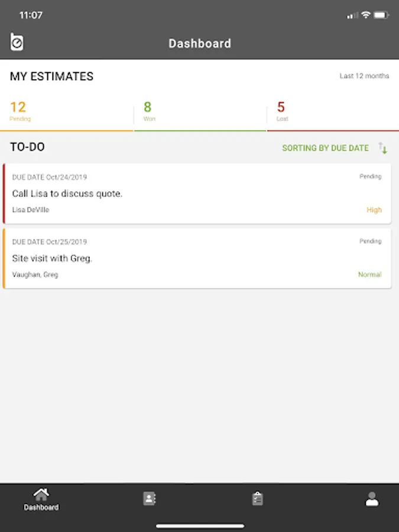Open the "Call Lisa to discuss quote" task
The image size is (399, 532).
pos(67,193)
